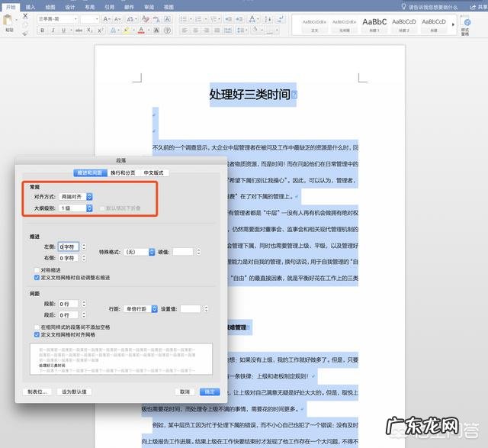This screenshot has height=448, width=488.
Task: Toggle Italic formatting
Action: [53, 31]
